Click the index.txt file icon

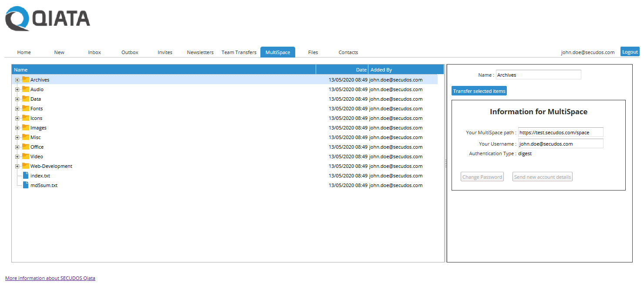pos(26,176)
